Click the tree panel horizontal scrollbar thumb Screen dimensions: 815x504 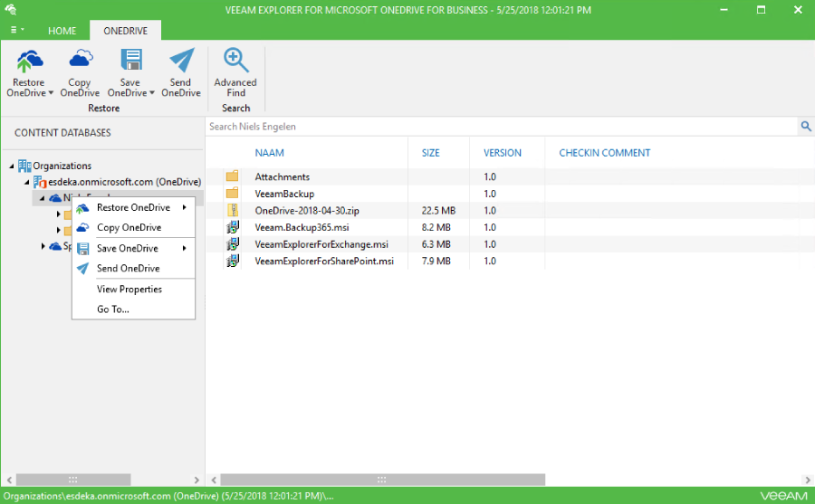click(73, 480)
